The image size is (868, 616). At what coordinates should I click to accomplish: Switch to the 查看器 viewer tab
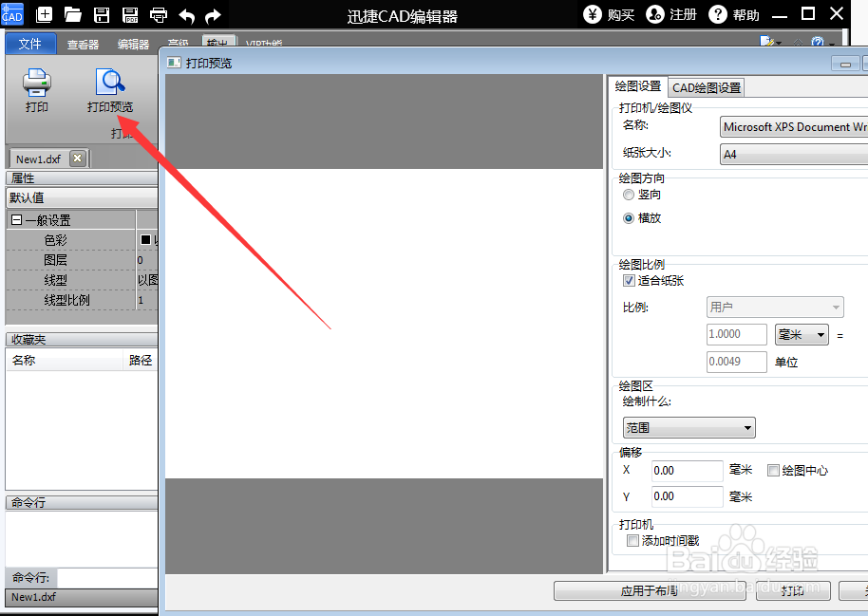[83, 45]
